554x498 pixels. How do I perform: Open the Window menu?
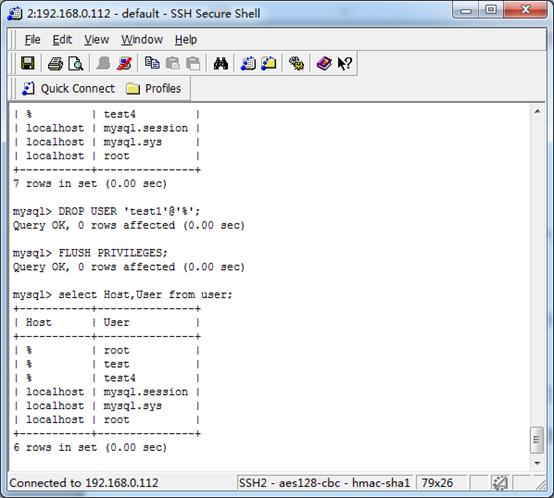click(142, 40)
